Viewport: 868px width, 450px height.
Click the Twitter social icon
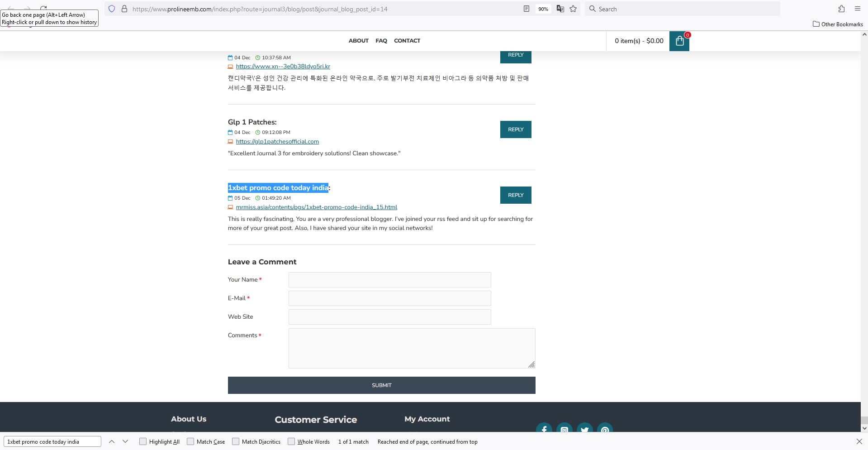(x=584, y=430)
